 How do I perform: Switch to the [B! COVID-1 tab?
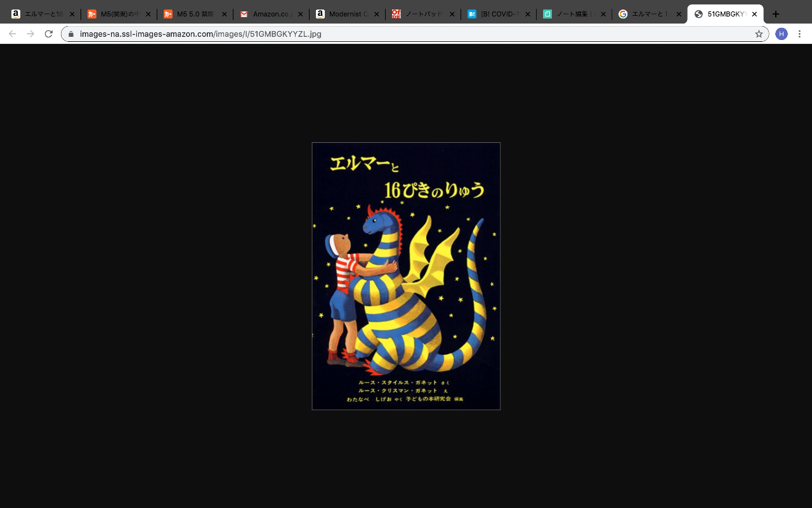[499, 14]
